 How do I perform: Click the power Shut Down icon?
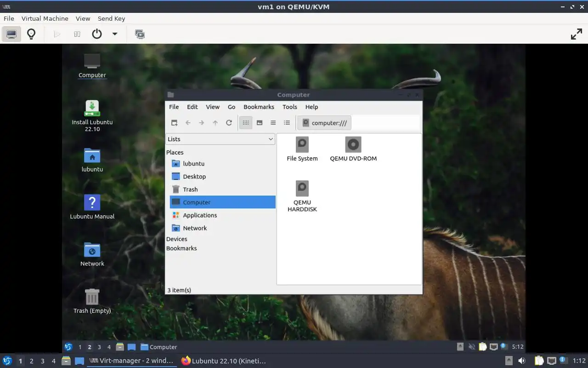click(x=96, y=34)
